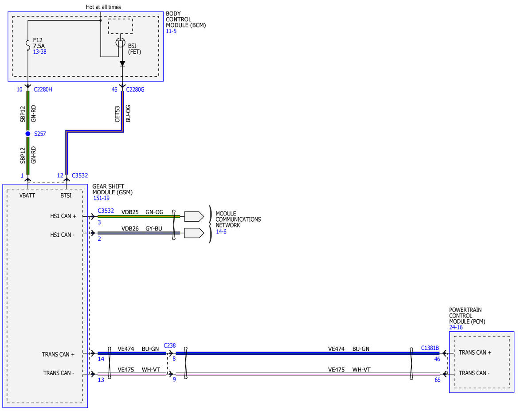Click the HS1 CAN - network arrow symbol
Screen dimensions: 532x411
coord(194,233)
